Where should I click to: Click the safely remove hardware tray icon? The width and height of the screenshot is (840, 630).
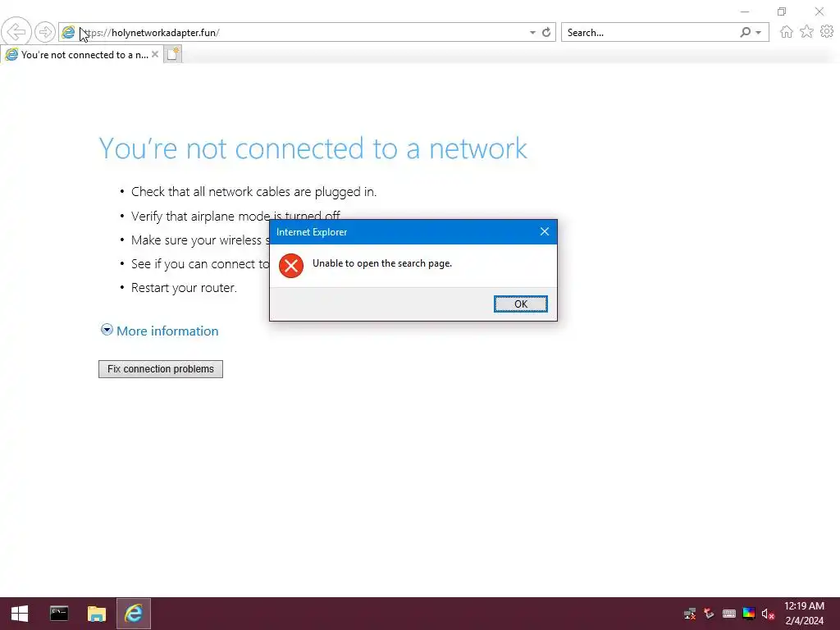(710, 614)
